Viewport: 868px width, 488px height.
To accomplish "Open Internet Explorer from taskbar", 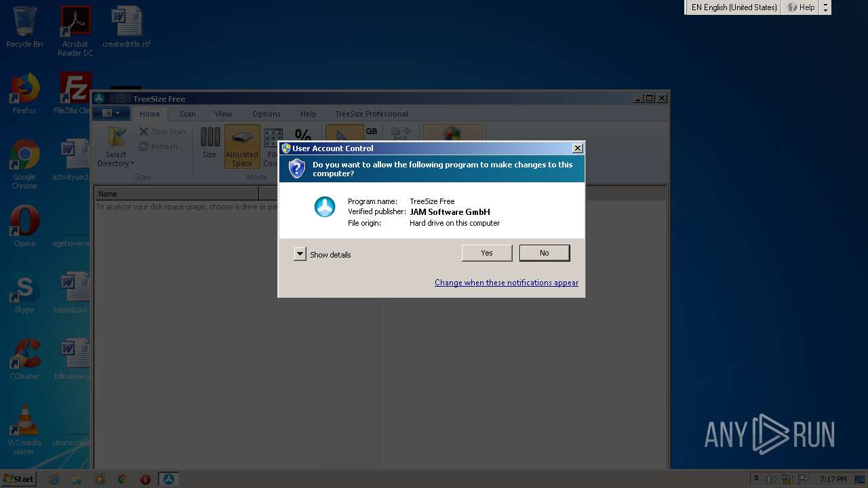I will tap(54, 479).
